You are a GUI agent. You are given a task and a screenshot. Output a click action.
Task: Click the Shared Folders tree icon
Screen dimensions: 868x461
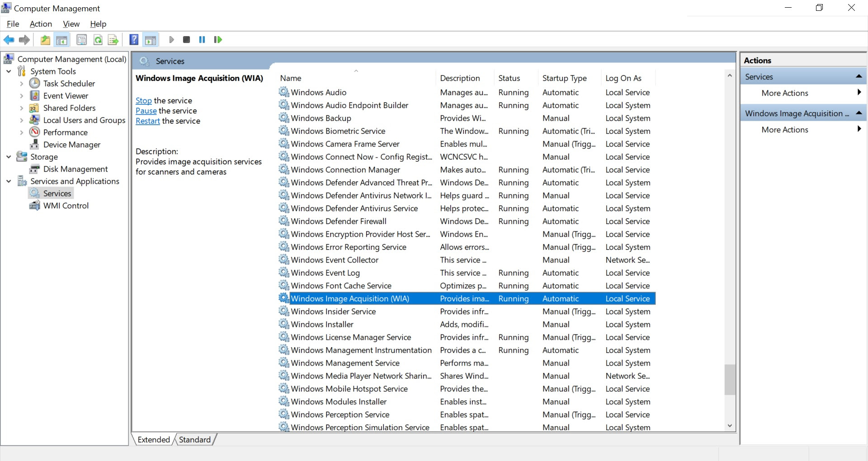point(34,108)
